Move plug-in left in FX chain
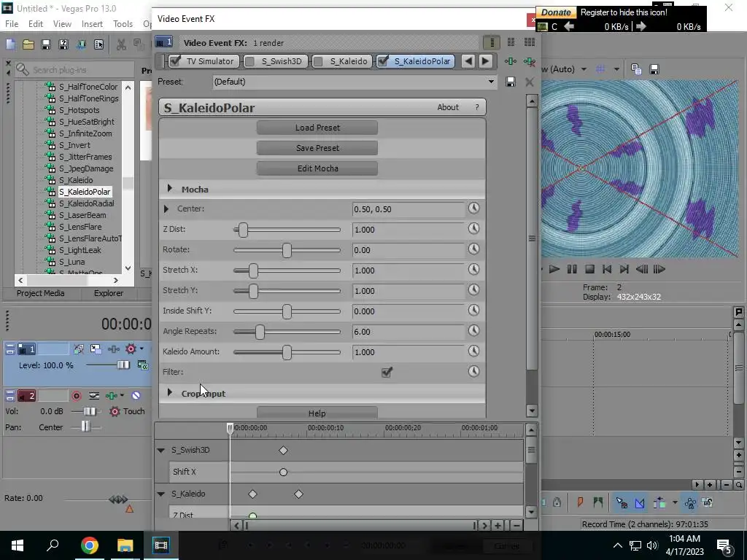747x560 pixels. [468, 61]
